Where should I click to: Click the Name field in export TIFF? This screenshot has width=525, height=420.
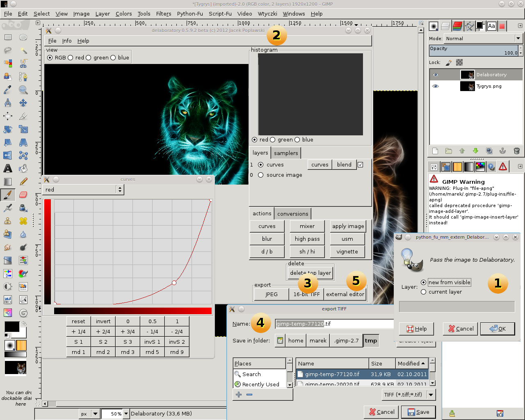(x=334, y=324)
